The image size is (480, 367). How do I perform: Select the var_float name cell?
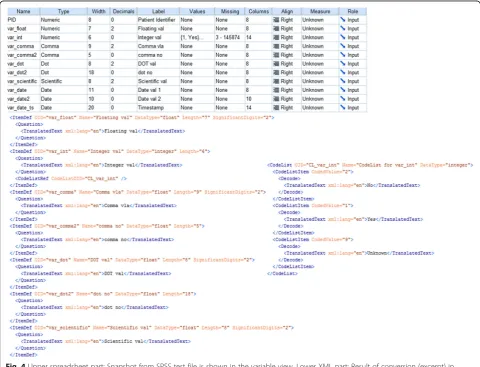coord(23,29)
